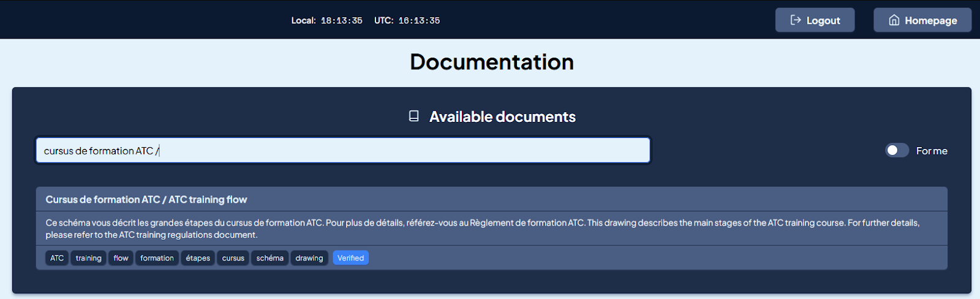Click the Documentation page heading
The width and height of the screenshot is (980, 299).
pyautogui.click(x=492, y=62)
